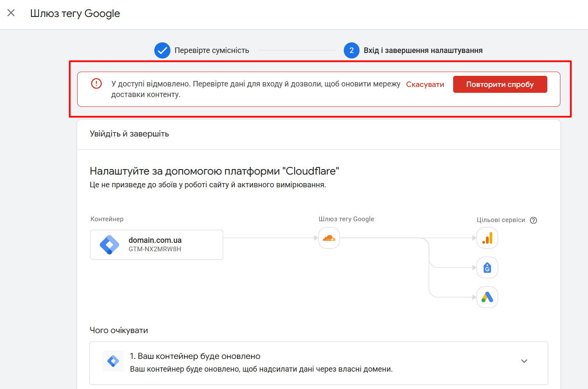Click the Google Tag Manager container icon

point(109,245)
